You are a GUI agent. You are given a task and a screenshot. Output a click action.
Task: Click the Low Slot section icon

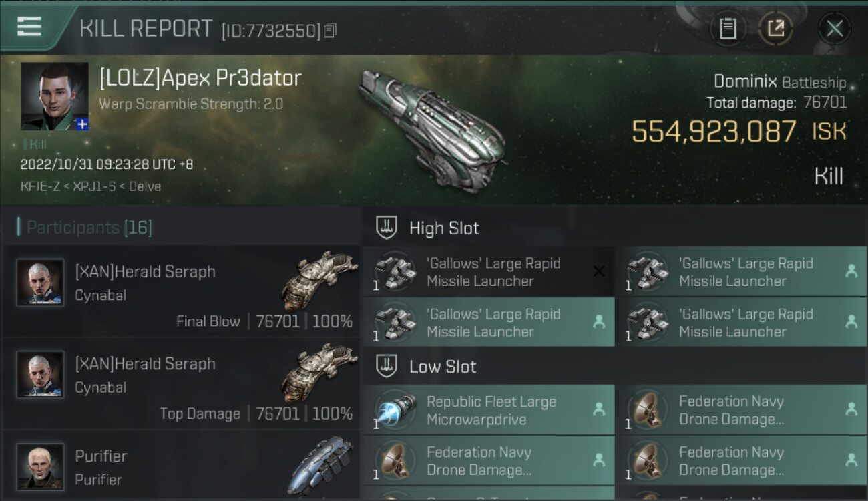pyautogui.click(x=387, y=367)
